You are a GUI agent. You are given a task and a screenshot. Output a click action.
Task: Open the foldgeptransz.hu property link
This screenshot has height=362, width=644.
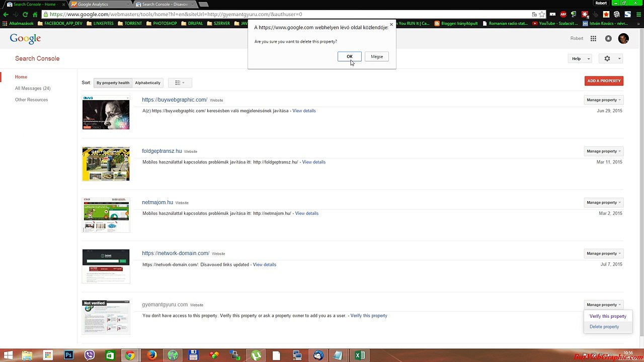coord(162,151)
